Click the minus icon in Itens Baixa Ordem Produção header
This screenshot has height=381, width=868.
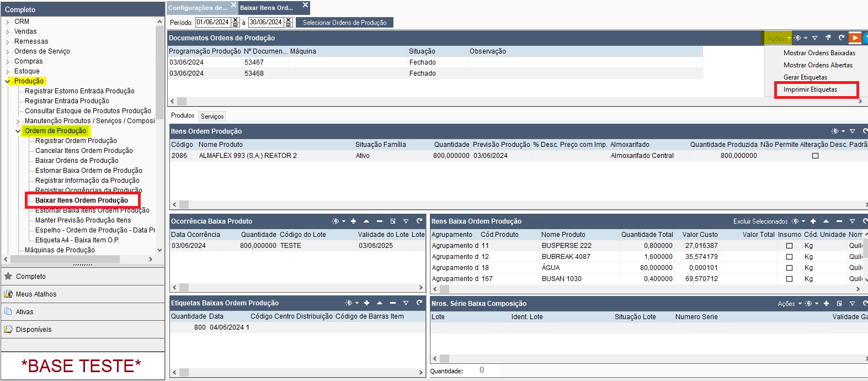(x=839, y=221)
